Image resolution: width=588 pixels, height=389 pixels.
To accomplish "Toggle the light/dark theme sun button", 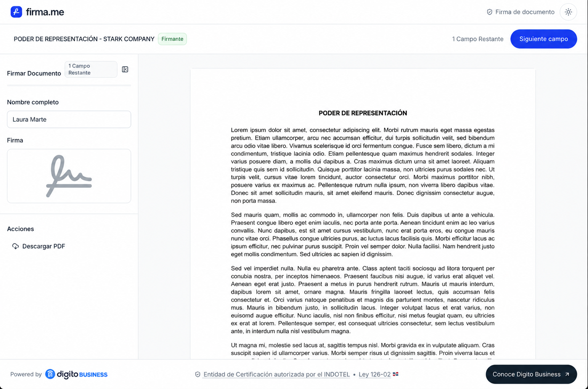I will (x=568, y=12).
